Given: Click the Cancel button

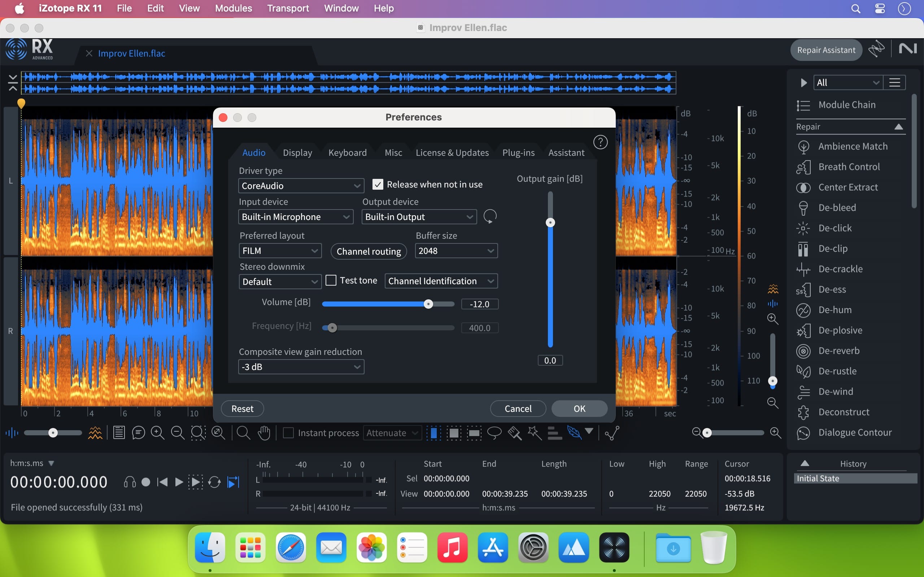Looking at the screenshot, I should point(518,408).
